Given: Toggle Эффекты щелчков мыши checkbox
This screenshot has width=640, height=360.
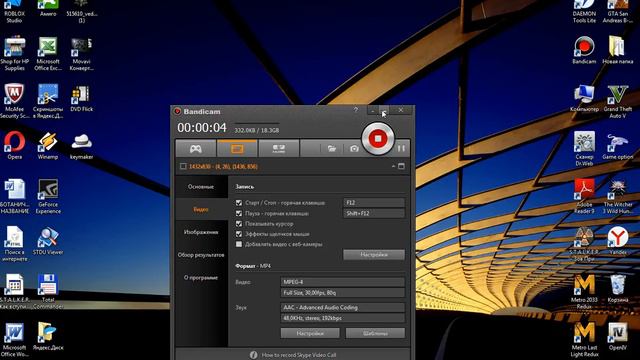Looking at the screenshot, I should [239, 234].
